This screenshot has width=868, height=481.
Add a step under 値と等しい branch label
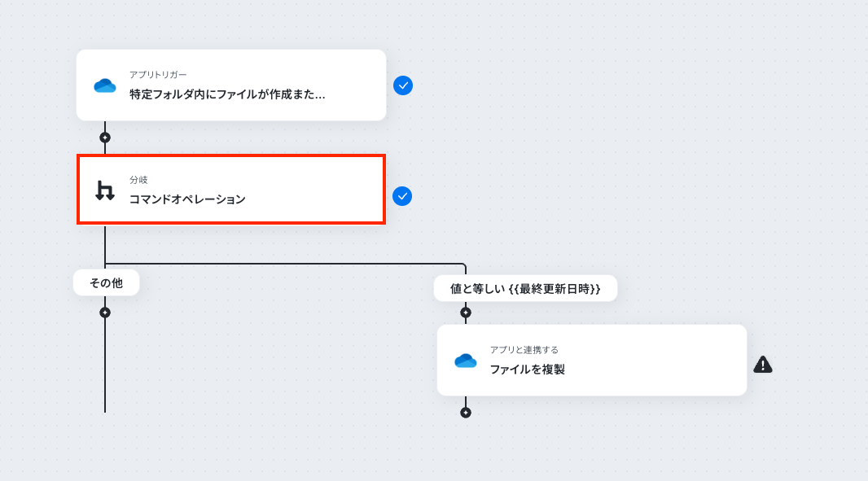(x=466, y=313)
